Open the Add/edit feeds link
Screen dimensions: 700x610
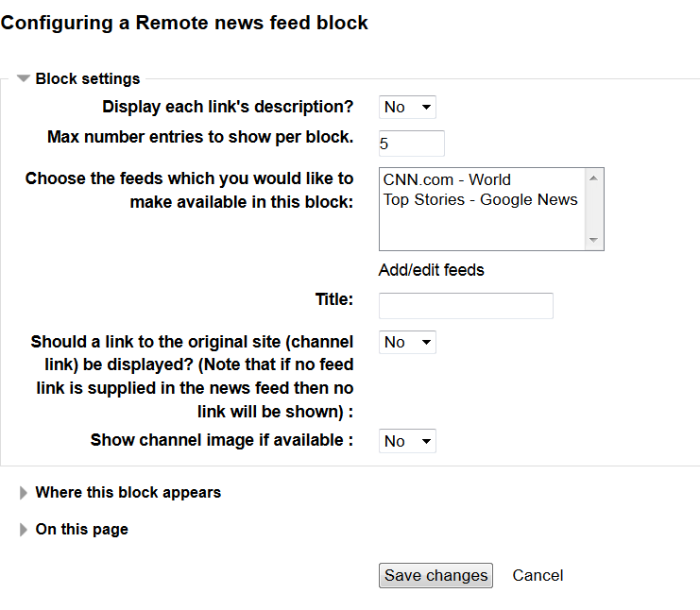pyautogui.click(x=431, y=270)
